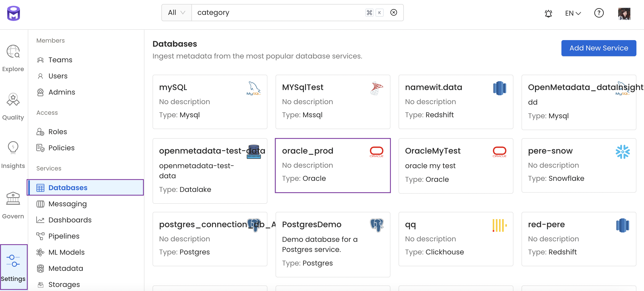Open the mySQL service name link

click(173, 87)
